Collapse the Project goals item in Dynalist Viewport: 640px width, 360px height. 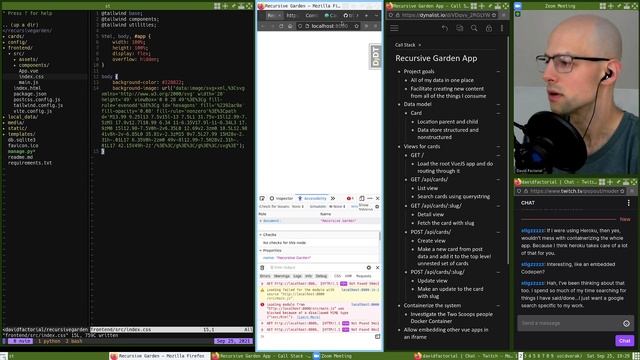(498, 71)
